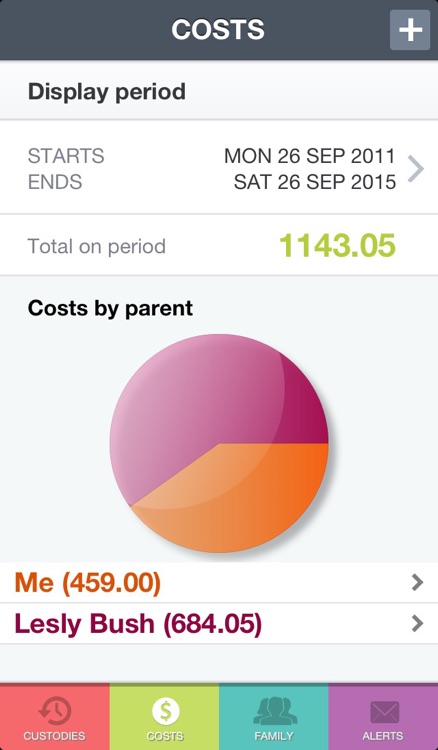Switch to the CUSTODIES tab label
Viewport: 438px width, 750px height.
[x=55, y=736]
